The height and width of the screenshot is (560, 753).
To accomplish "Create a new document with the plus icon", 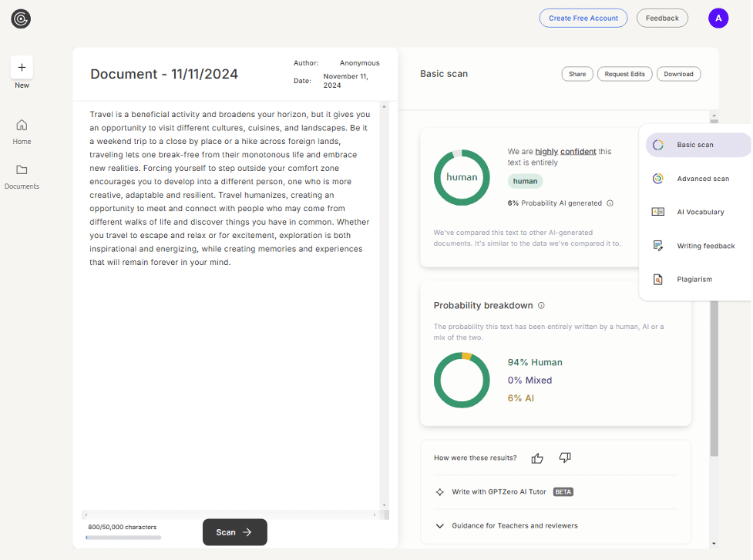I will pyautogui.click(x=21, y=67).
